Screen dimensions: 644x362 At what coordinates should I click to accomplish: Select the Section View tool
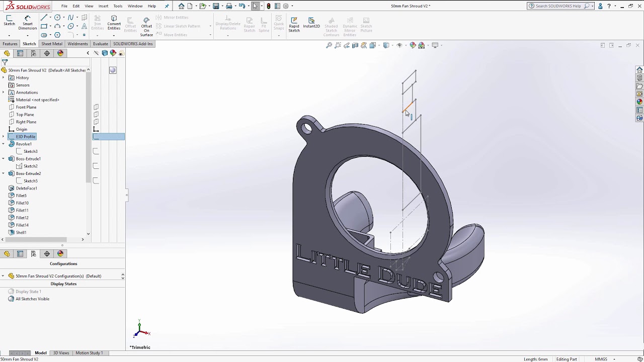click(354, 45)
